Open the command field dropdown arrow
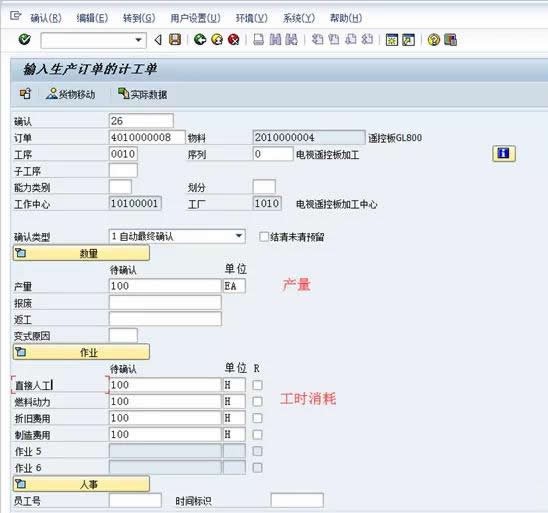The width and height of the screenshot is (548, 513). [139, 40]
